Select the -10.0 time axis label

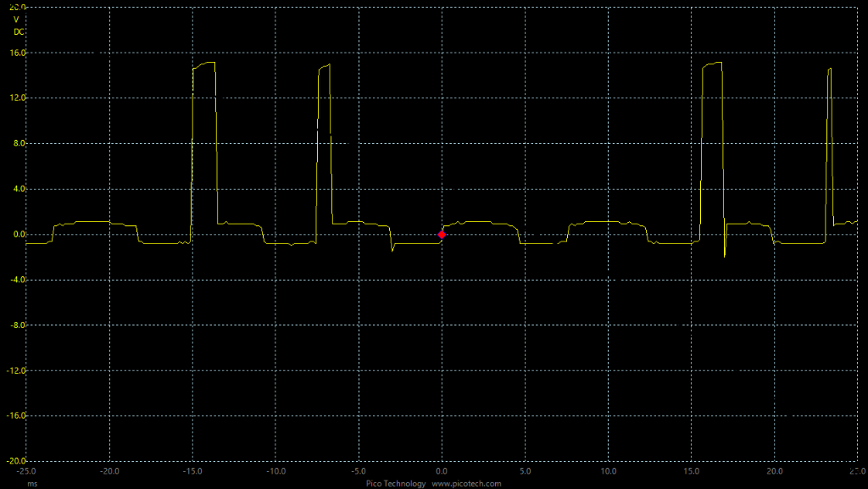click(275, 470)
